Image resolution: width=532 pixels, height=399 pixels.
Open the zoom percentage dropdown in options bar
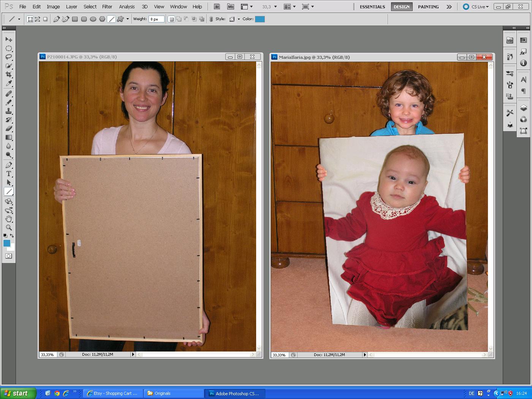[275, 6]
